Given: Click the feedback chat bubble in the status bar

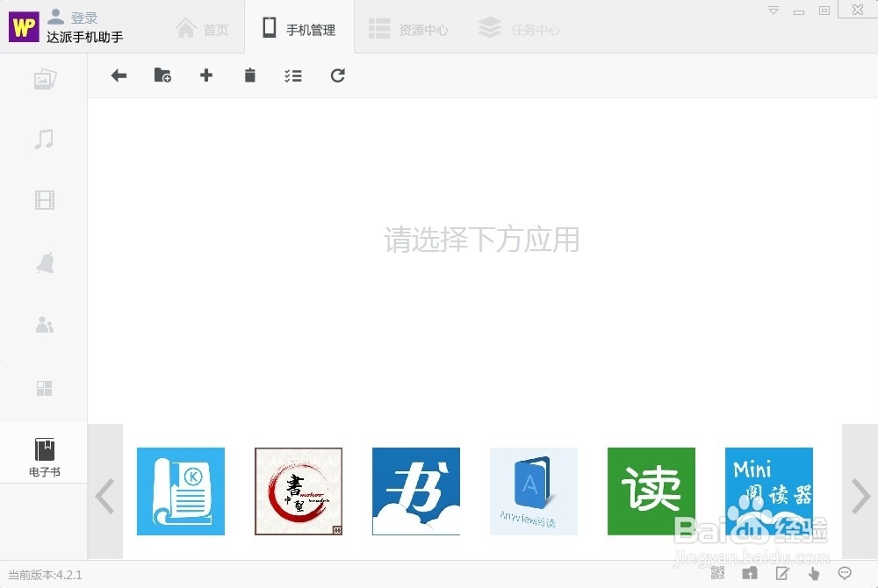Looking at the screenshot, I should 846,572.
